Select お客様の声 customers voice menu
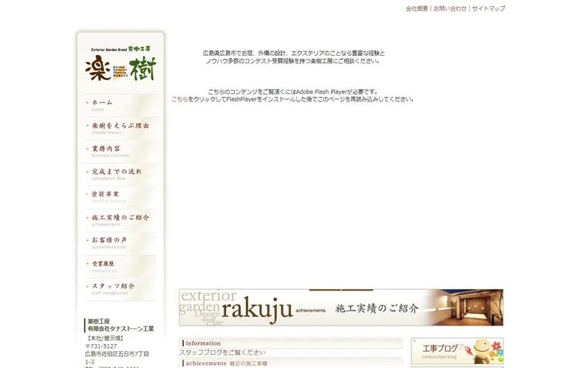The image size is (588, 368). click(x=121, y=243)
